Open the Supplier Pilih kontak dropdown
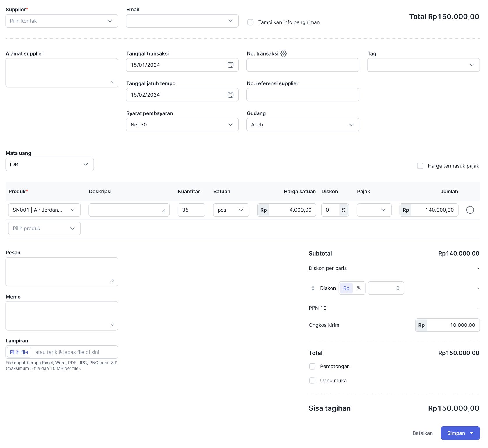Screen dimensions: 488x448 62,21
